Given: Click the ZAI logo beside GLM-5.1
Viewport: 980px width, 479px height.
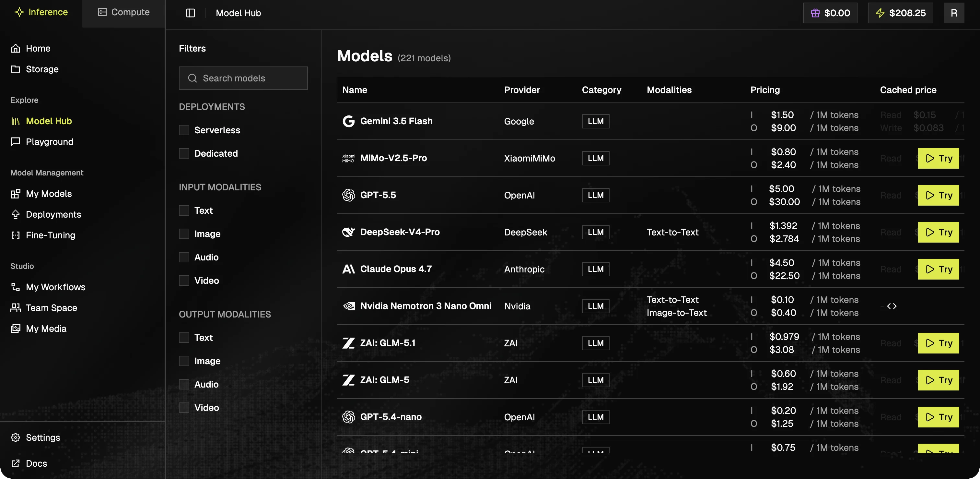Looking at the screenshot, I should [x=348, y=343].
